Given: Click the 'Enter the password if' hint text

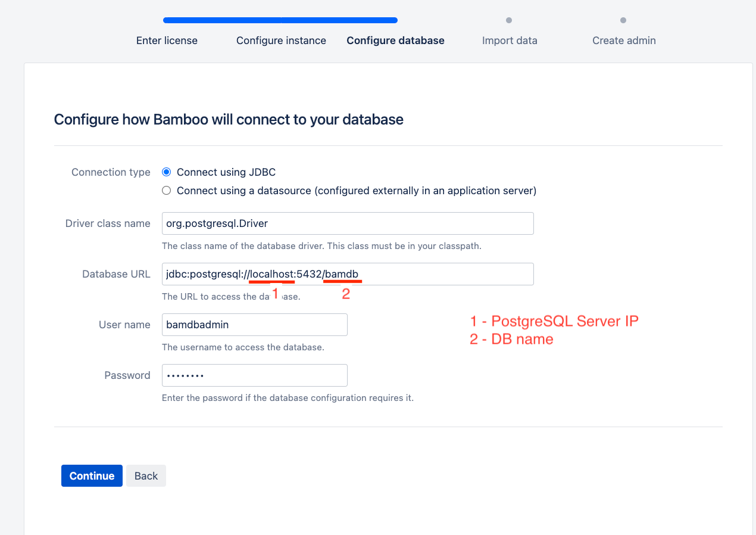Looking at the screenshot, I should point(288,398).
